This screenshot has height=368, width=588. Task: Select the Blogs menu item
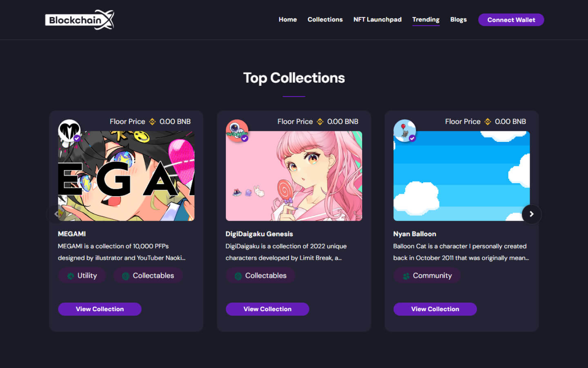tap(458, 19)
